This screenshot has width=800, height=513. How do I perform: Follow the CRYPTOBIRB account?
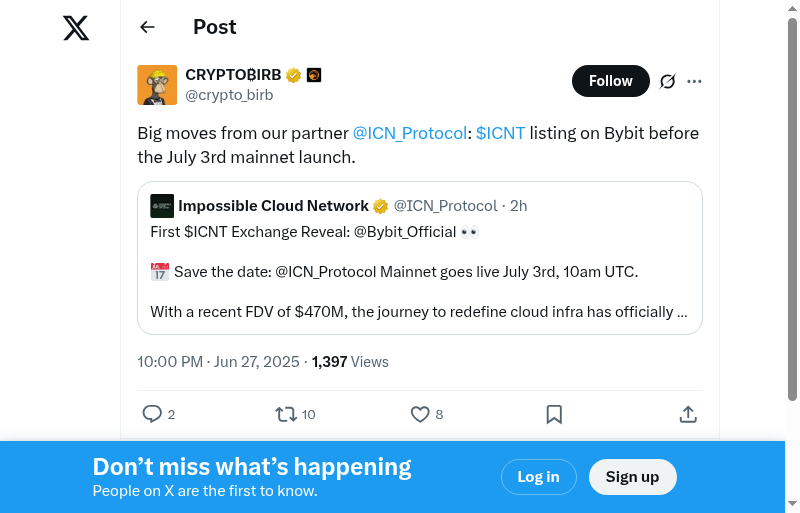click(x=610, y=81)
